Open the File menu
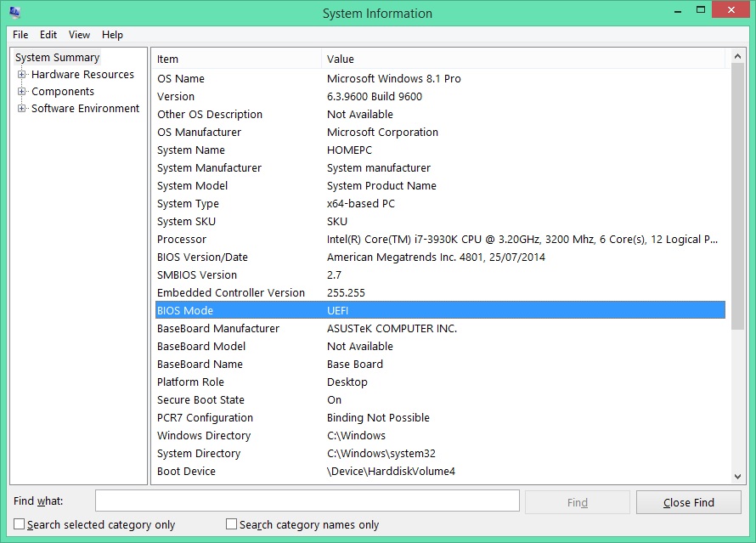 (20, 35)
